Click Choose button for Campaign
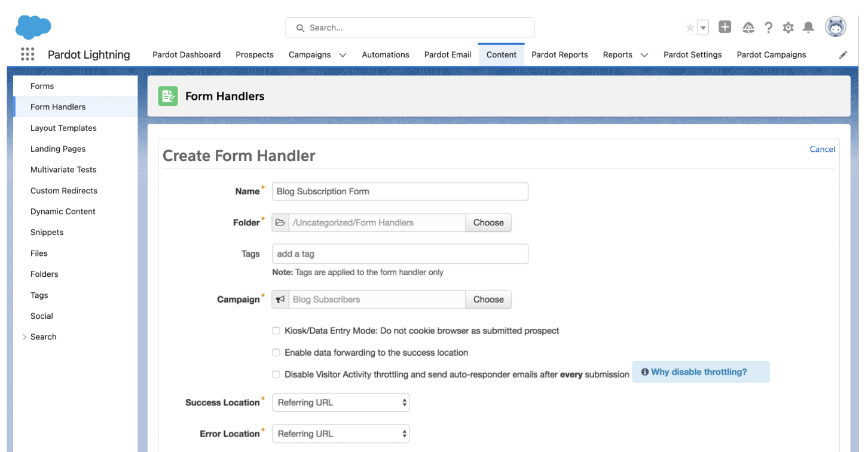 click(x=488, y=300)
